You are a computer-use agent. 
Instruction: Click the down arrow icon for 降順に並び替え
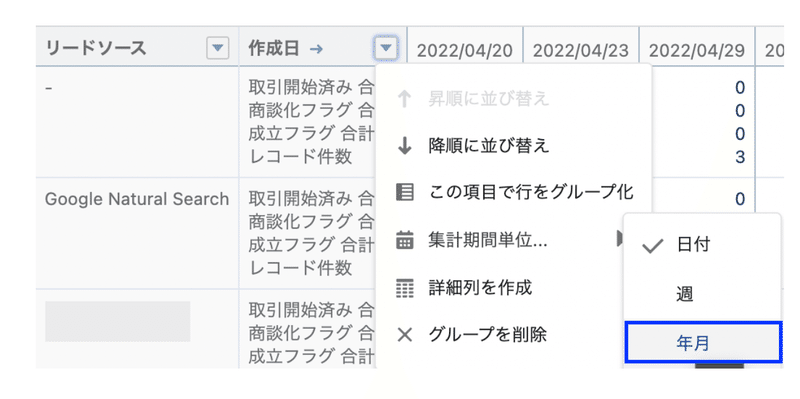click(405, 147)
